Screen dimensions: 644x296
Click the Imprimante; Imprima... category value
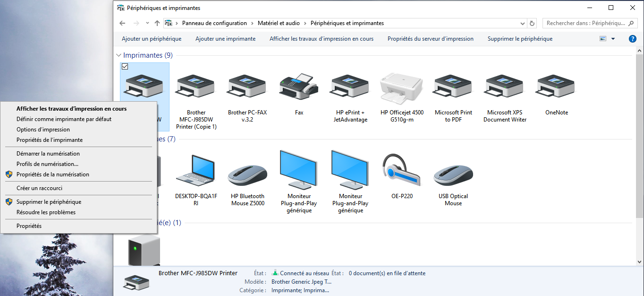300,290
